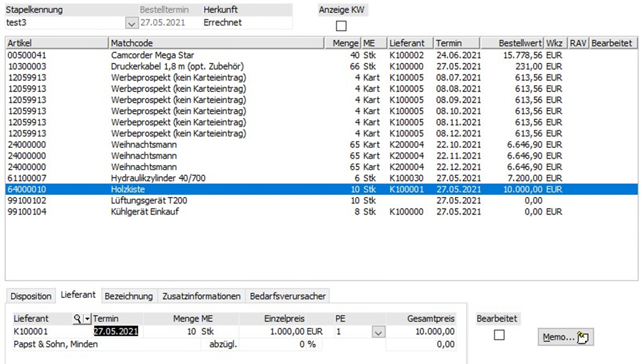
Task: Go to the Bedarfsverursacher tab
Action: tap(288, 296)
